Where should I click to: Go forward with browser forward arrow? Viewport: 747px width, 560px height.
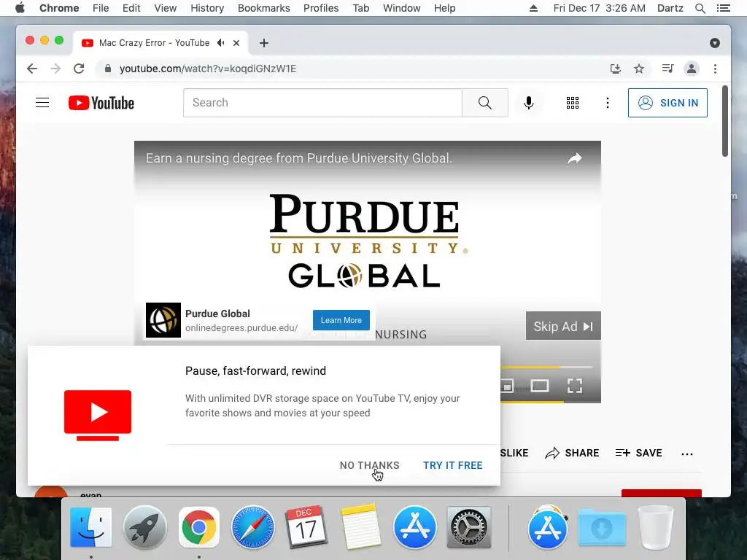[x=55, y=69]
